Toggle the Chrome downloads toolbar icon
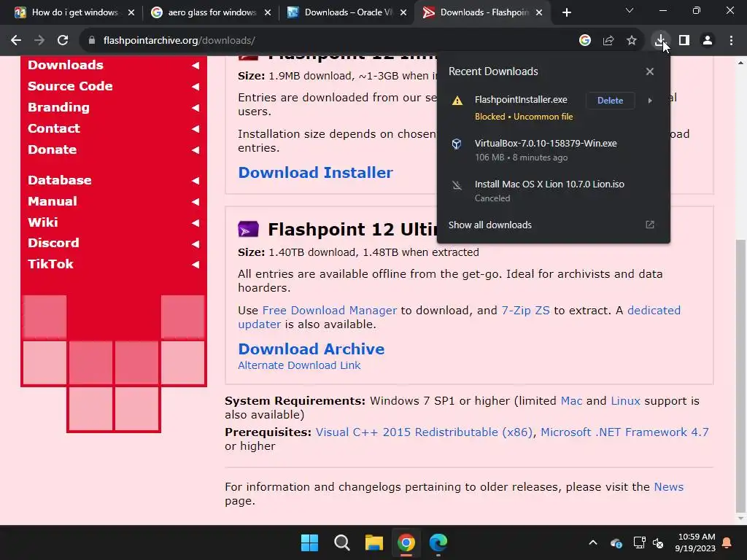This screenshot has width=747, height=560. (660, 41)
